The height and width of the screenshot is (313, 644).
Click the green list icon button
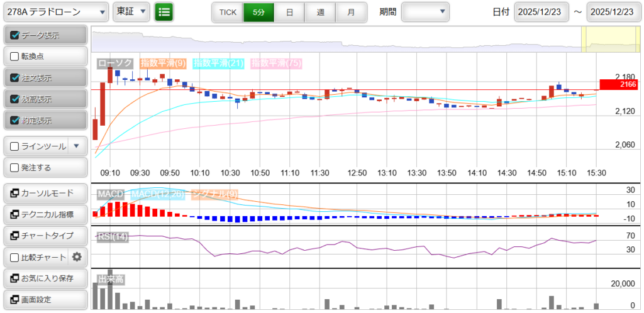164,12
